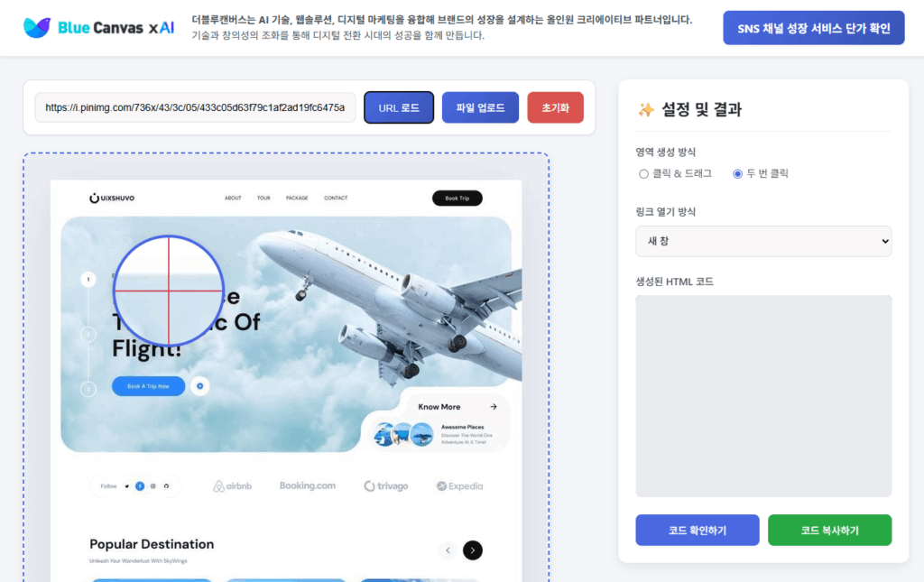924x582 pixels.
Task: Open SNS 채널 성장 서비스 단가 확인 link
Action: point(814,28)
